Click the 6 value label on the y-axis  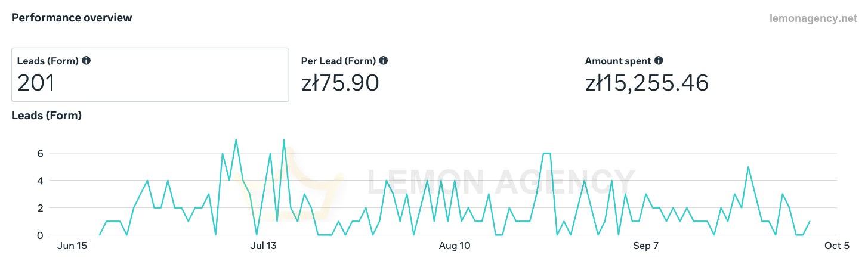click(40, 153)
